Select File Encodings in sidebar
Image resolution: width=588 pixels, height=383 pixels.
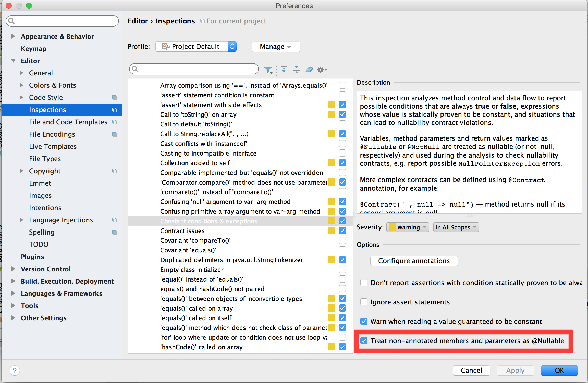52,134
